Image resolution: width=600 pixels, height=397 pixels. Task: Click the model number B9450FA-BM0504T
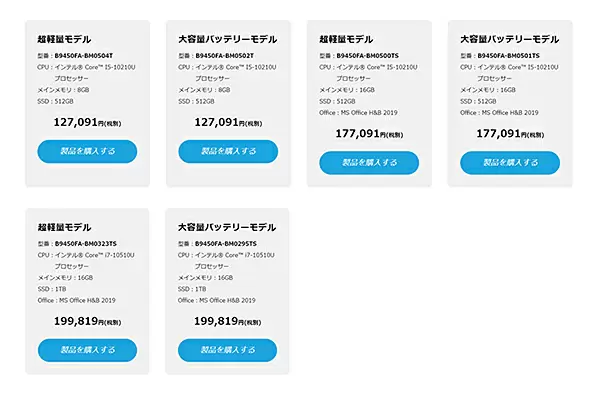[x=84, y=56]
